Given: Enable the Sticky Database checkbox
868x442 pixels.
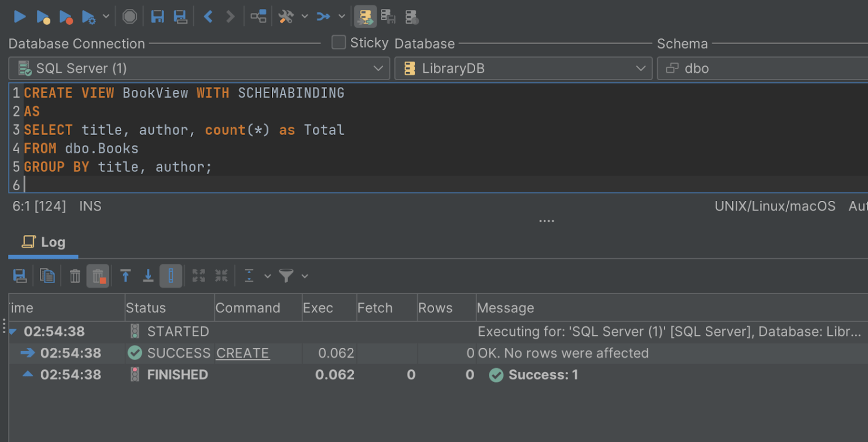Looking at the screenshot, I should [x=338, y=42].
